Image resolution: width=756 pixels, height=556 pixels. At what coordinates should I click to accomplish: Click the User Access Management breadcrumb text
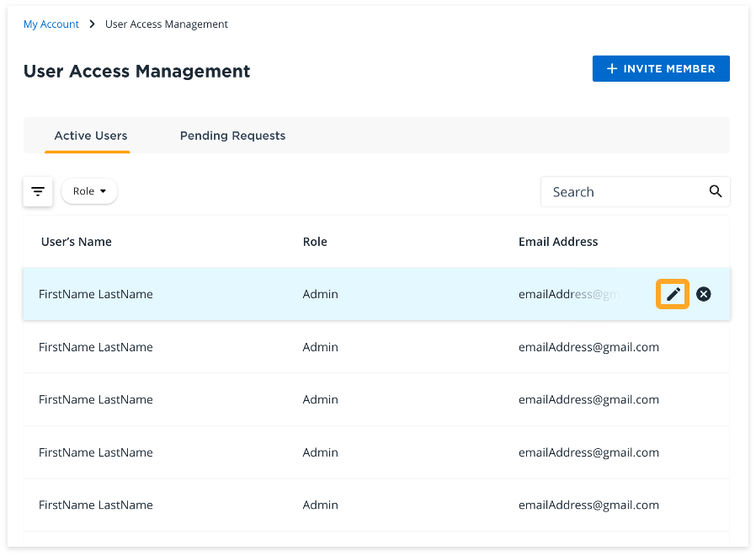point(167,24)
